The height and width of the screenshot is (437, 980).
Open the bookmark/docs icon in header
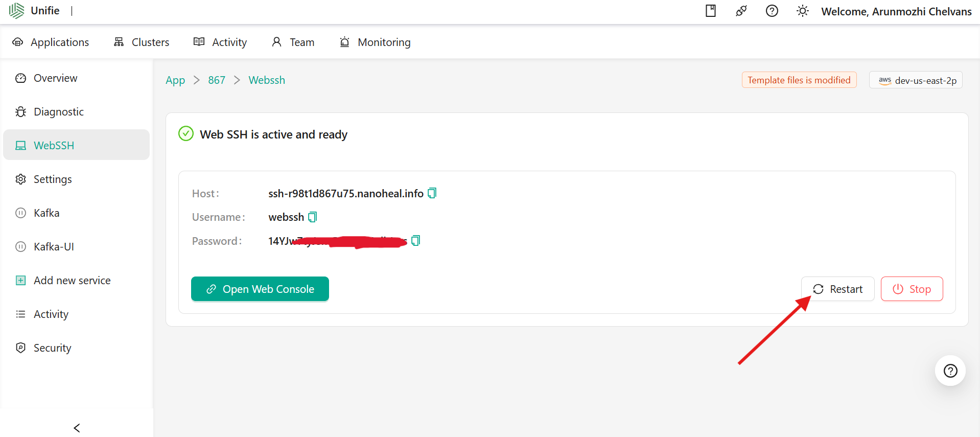tap(711, 11)
